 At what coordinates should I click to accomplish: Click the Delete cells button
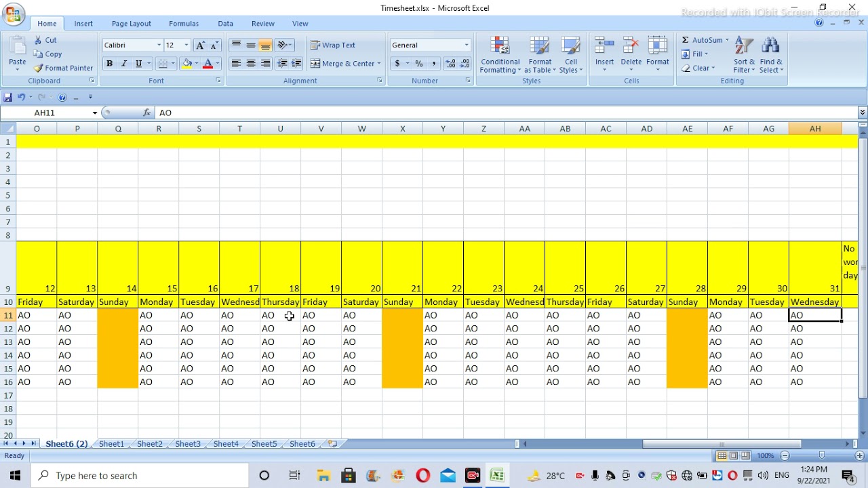(x=631, y=56)
